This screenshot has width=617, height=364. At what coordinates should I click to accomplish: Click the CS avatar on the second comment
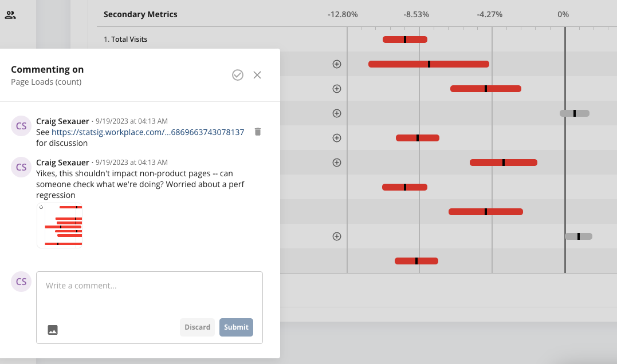coord(21,167)
